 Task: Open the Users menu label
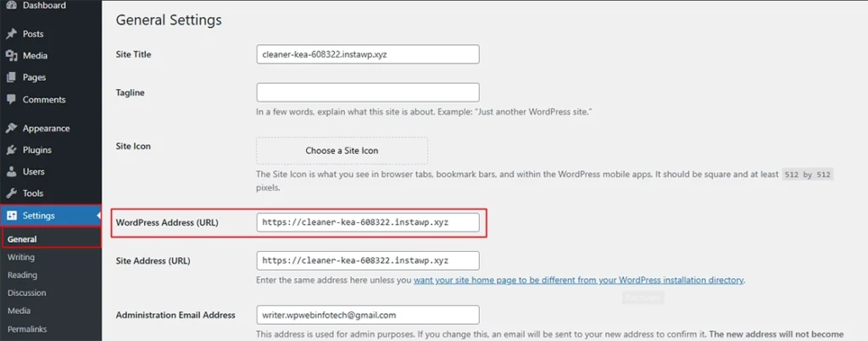[x=34, y=171]
